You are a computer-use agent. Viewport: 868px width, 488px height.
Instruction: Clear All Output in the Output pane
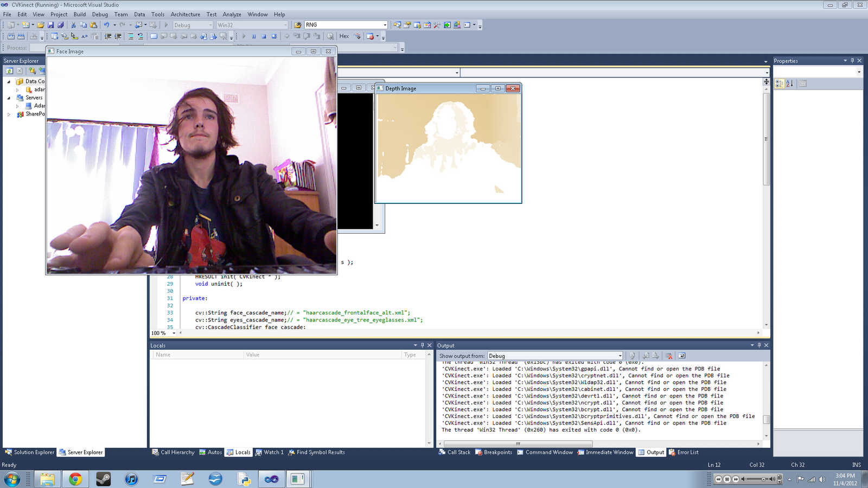pyautogui.click(x=669, y=355)
